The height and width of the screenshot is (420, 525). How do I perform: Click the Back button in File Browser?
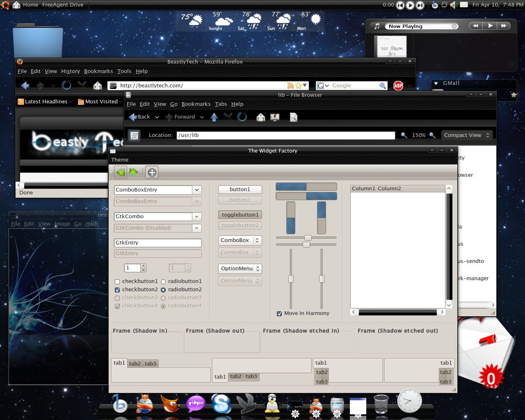(x=139, y=117)
